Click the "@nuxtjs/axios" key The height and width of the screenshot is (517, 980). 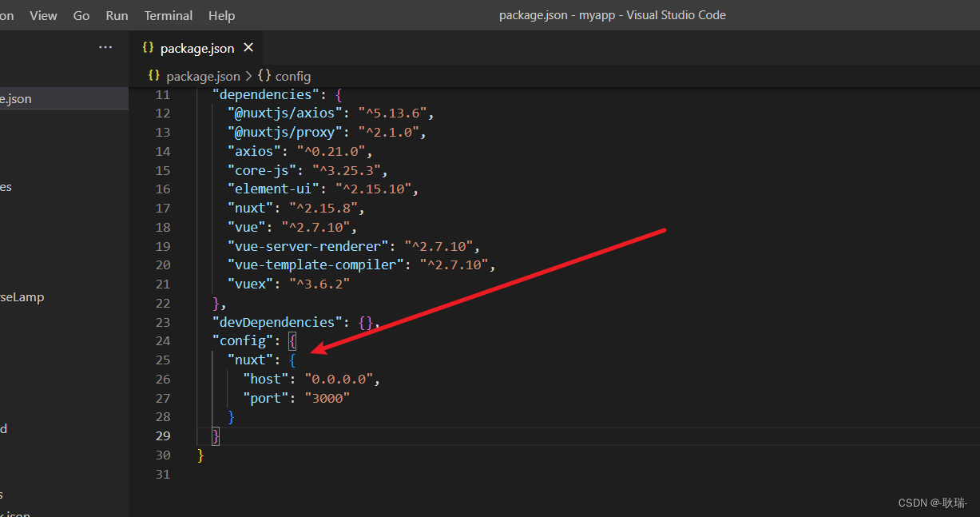coord(285,113)
